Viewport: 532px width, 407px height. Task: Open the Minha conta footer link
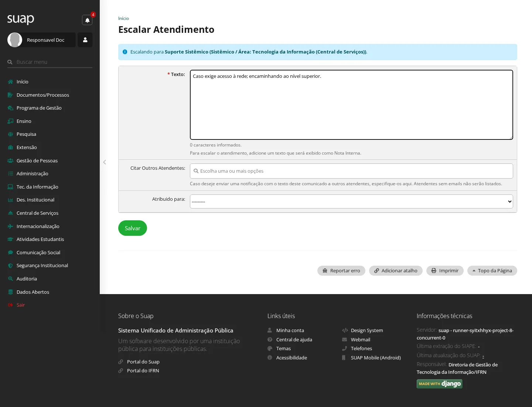[x=290, y=330]
